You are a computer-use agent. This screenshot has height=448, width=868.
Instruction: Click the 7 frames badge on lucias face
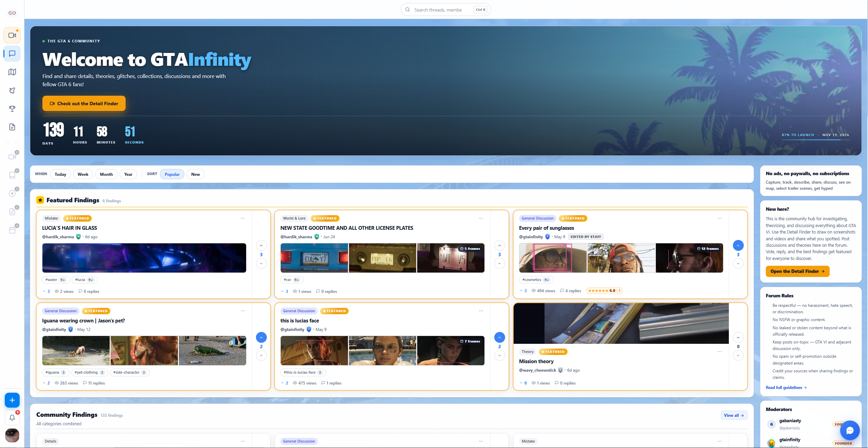pyautogui.click(x=470, y=341)
